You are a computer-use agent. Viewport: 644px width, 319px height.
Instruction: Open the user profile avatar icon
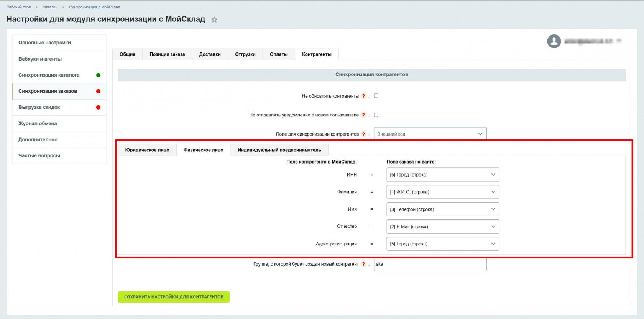tap(554, 41)
